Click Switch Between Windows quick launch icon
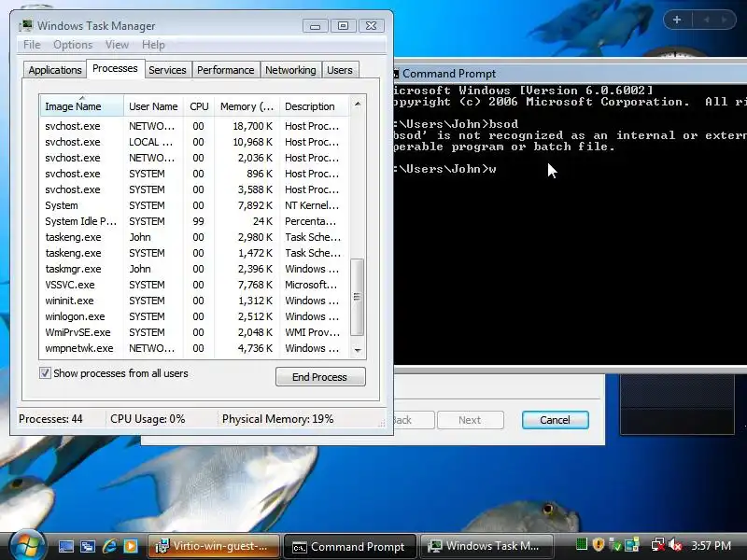The image size is (747, 560). (x=88, y=546)
